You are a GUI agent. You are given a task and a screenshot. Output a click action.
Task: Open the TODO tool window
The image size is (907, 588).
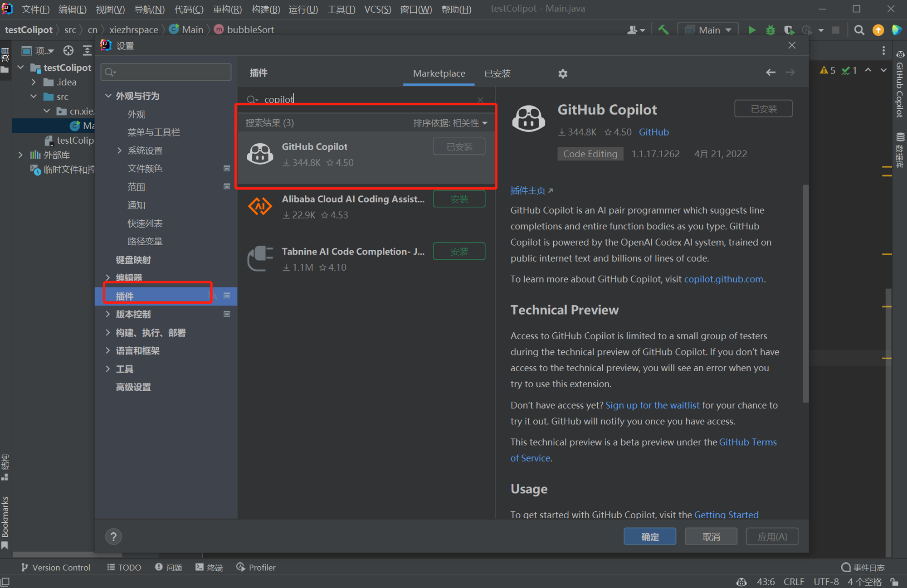click(124, 568)
